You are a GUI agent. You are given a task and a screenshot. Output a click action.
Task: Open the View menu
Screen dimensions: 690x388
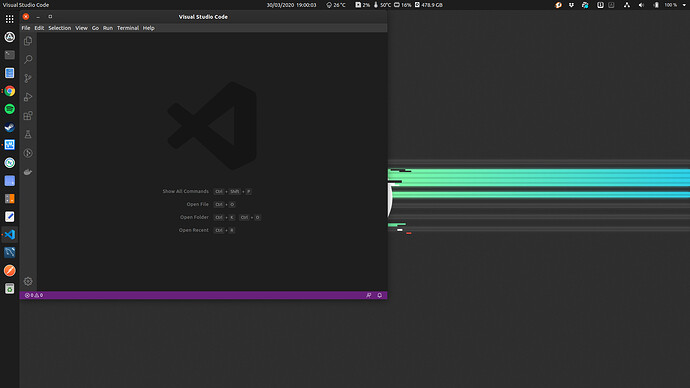pos(81,28)
